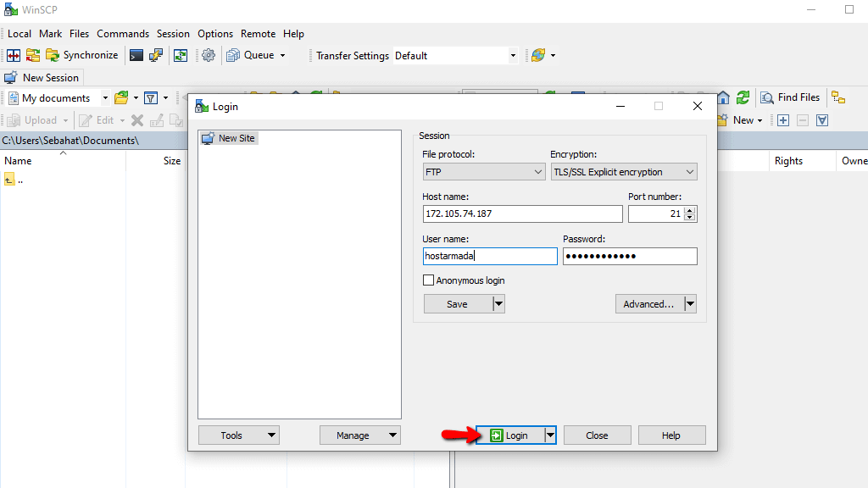The height and width of the screenshot is (488, 868).
Task: Open the Commands menu
Action: click(x=123, y=34)
